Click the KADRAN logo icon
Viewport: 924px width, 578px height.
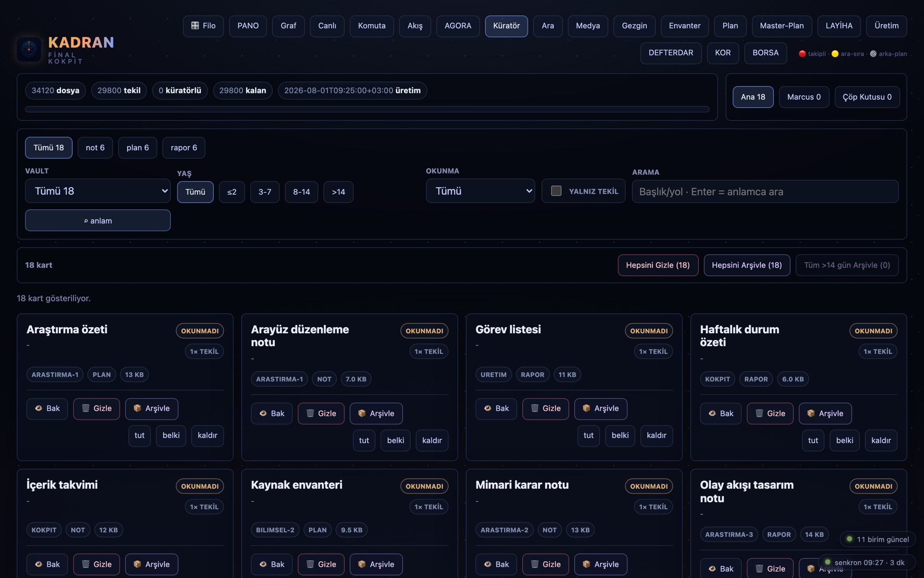point(29,49)
